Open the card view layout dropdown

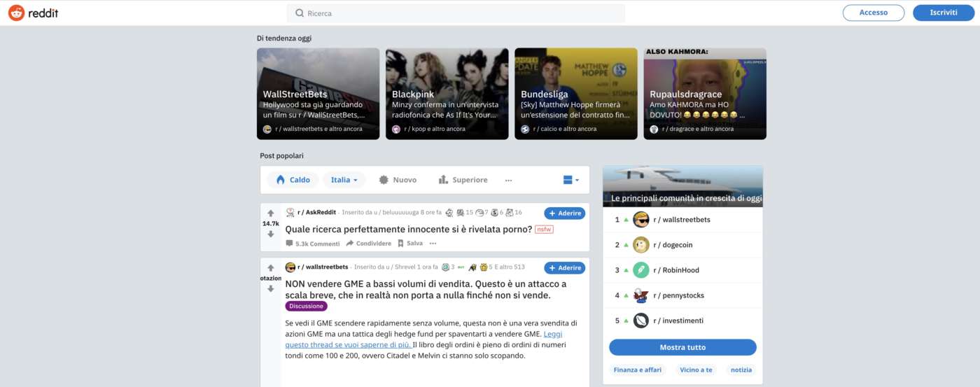(x=570, y=180)
